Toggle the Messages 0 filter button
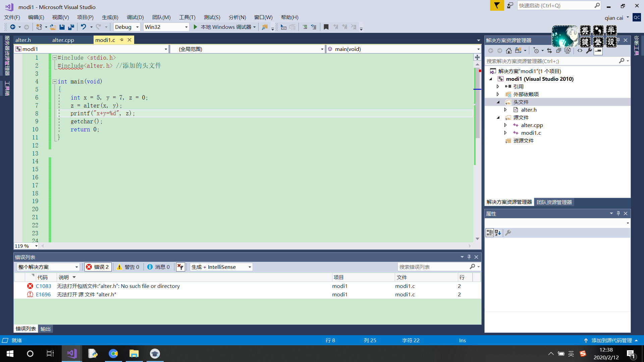 (159, 267)
